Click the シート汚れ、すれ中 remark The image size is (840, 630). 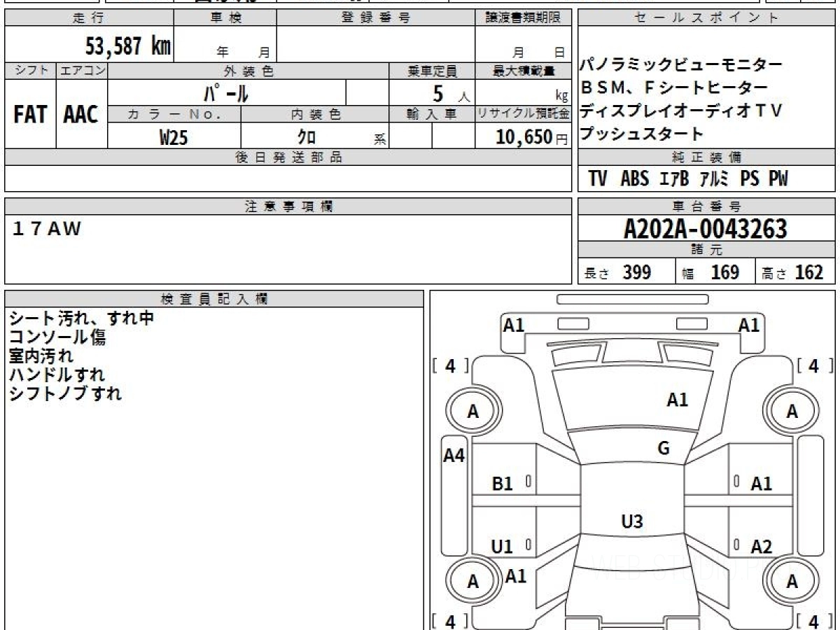[x=81, y=318]
